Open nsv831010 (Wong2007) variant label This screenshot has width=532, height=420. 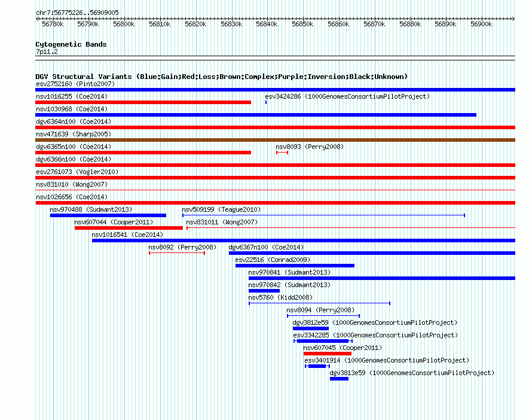(72, 184)
